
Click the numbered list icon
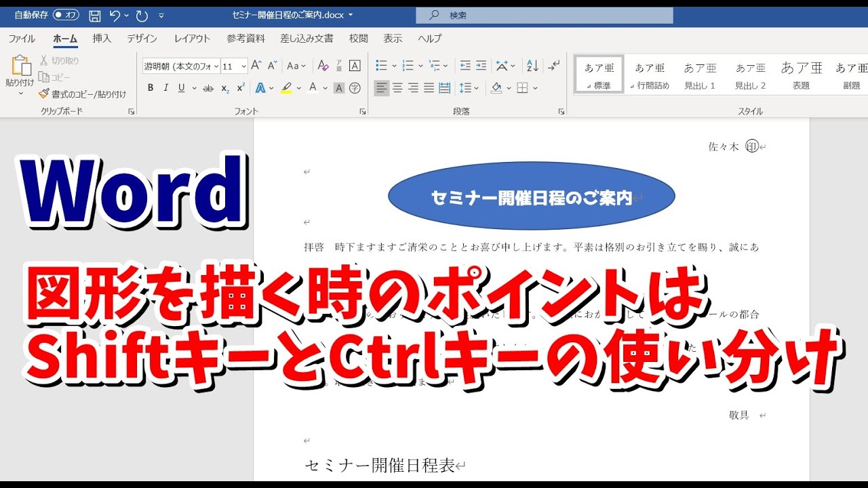click(x=408, y=66)
